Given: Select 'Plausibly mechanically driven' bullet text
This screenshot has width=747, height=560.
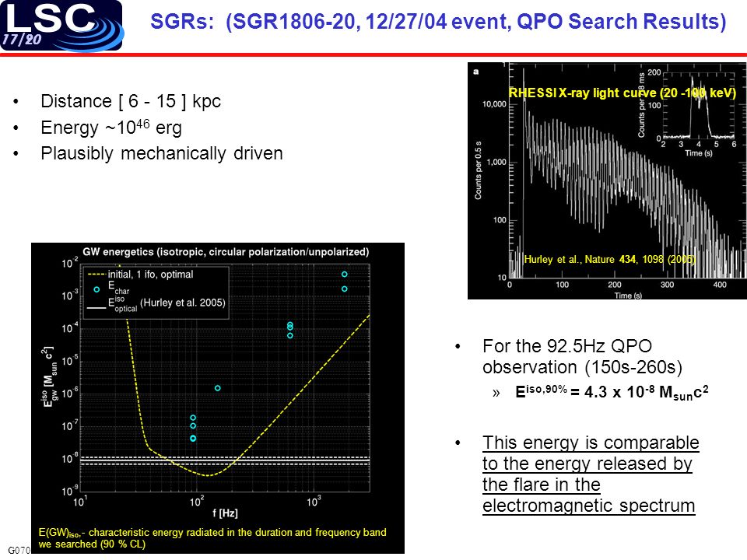Looking at the screenshot, I should tap(162, 153).
